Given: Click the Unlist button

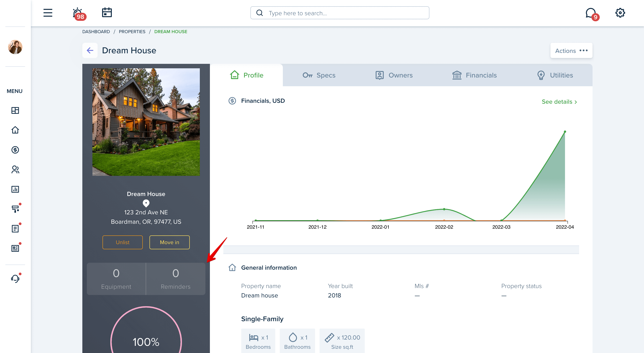Looking at the screenshot, I should [x=122, y=242].
